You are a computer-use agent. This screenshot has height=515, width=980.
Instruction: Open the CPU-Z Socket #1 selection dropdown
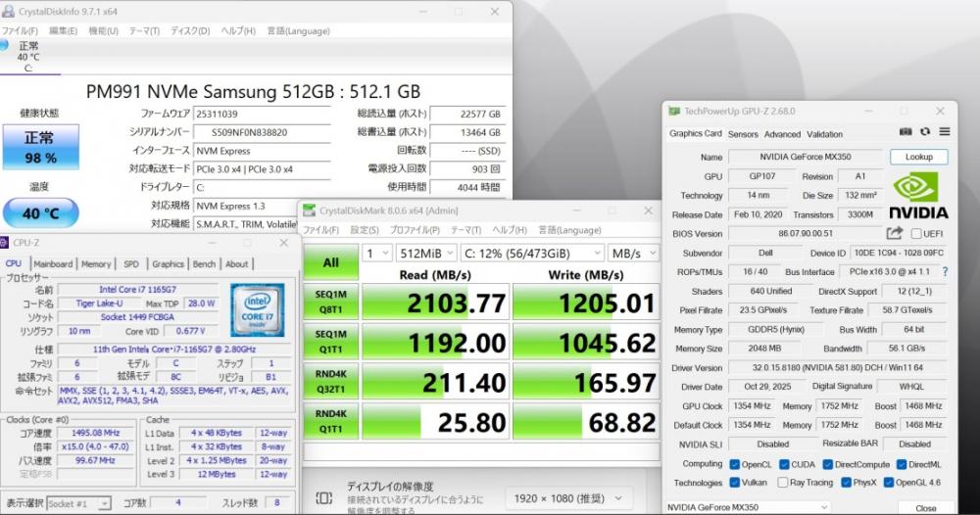(78, 503)
